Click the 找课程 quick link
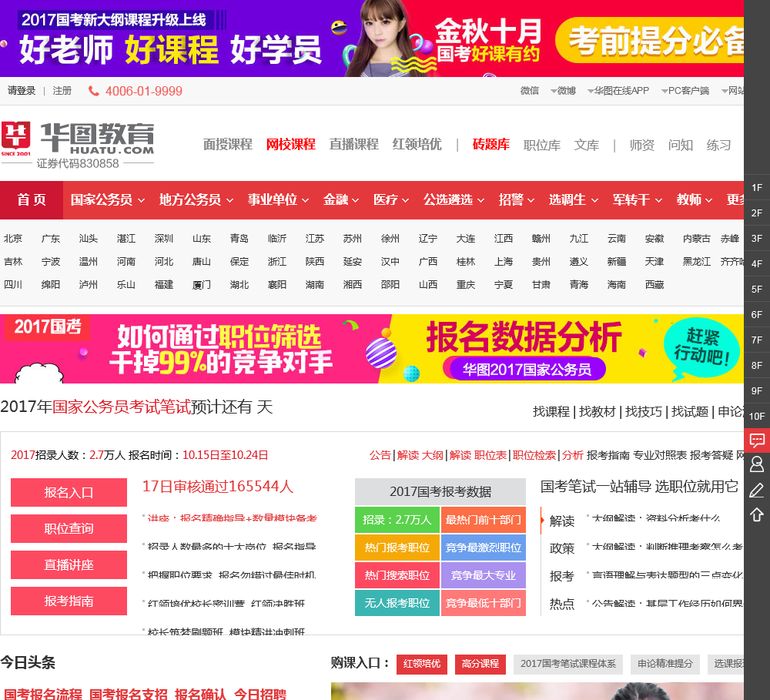 551,412
